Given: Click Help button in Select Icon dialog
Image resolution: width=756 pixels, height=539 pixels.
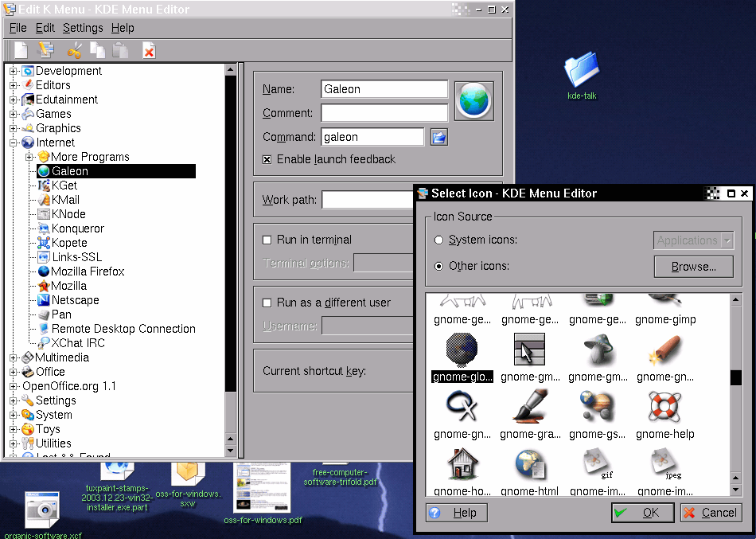Looking at the screenshot, I should [457, 513].
